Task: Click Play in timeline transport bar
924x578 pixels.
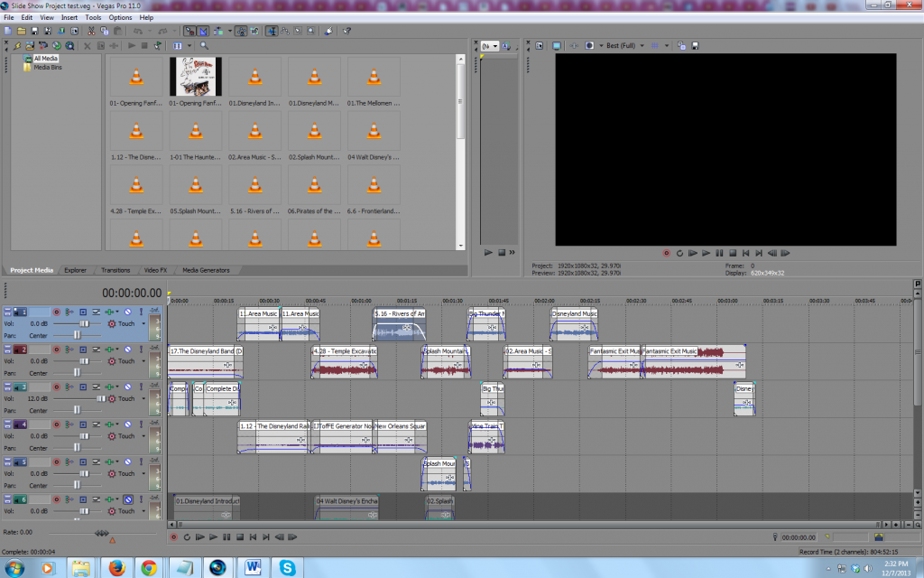Action: 213,536
